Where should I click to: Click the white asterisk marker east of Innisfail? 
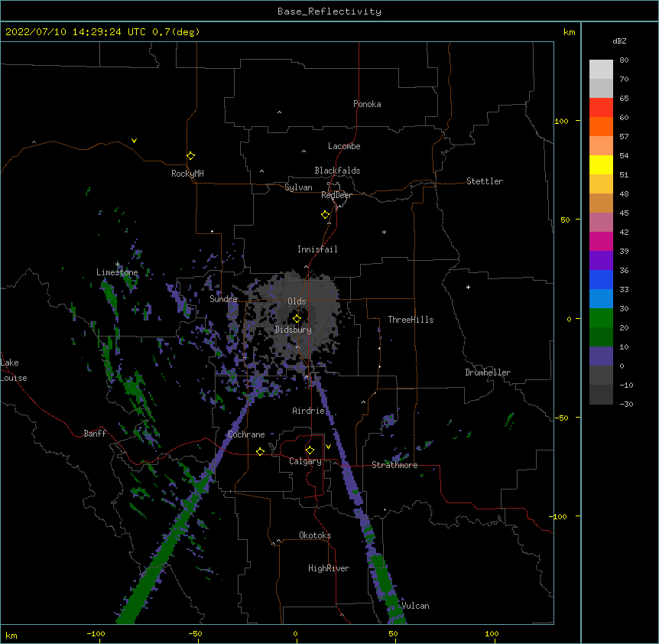384,232
